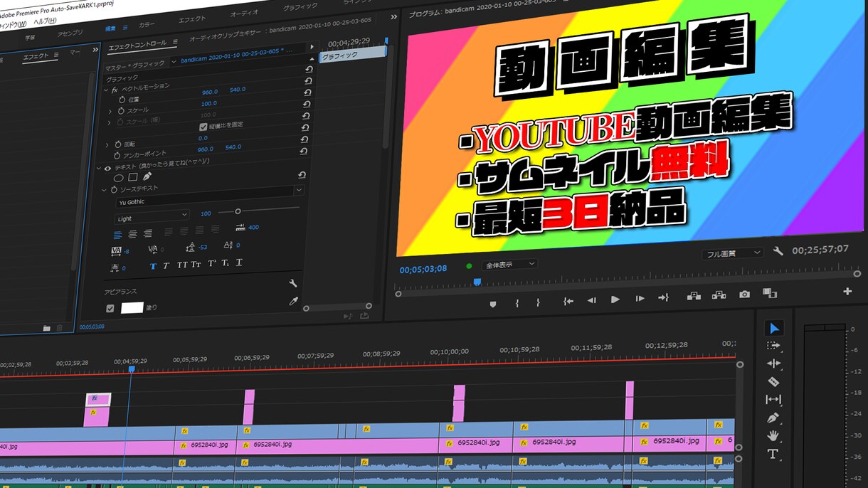The image size is (868, 488).
Task: Pick the free-draw pen mask tool
Action: tap(147, 176)
